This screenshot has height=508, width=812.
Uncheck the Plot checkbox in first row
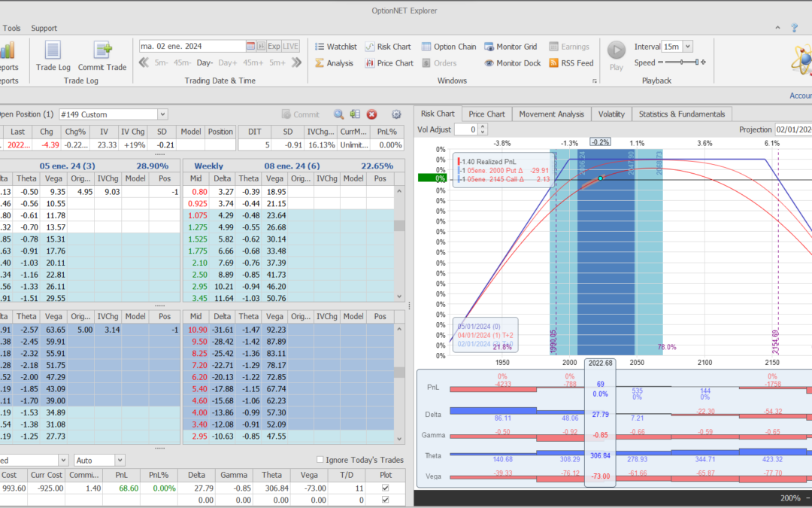point(386,488)
